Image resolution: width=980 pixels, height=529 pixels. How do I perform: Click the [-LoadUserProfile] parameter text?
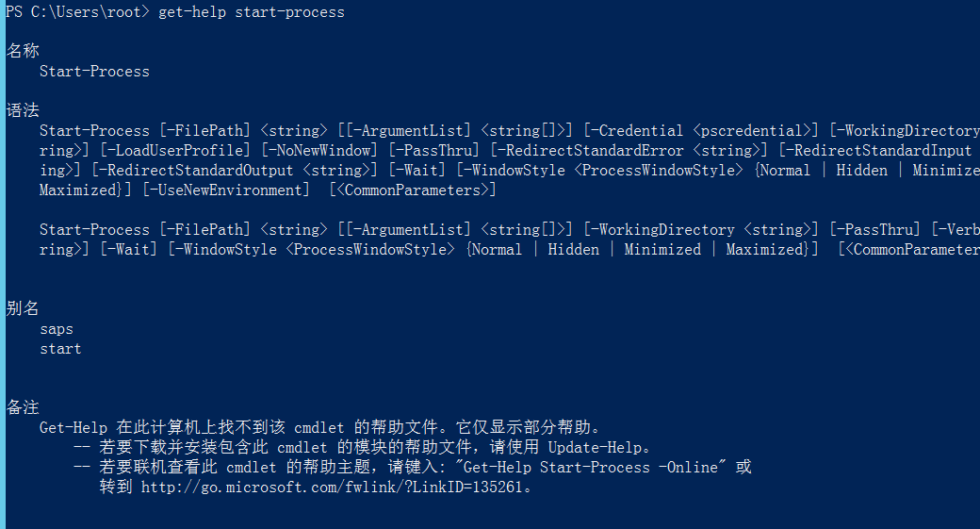(x=175, y=151)
